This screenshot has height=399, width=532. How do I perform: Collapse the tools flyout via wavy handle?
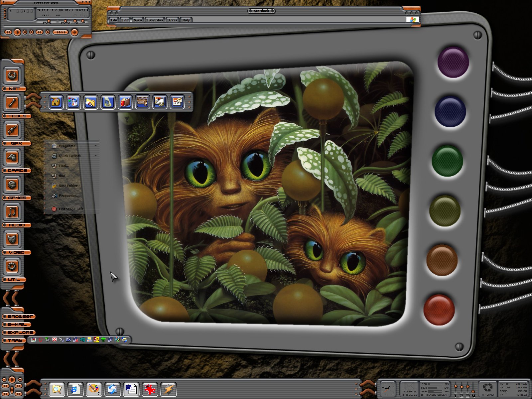click(x=33, y=101)
